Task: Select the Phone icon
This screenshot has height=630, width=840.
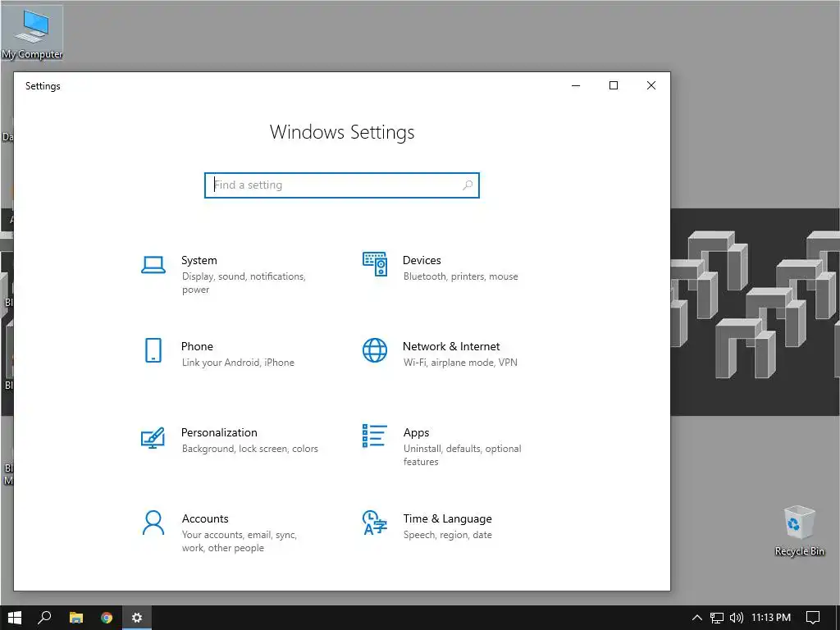Action: [153, 350]
